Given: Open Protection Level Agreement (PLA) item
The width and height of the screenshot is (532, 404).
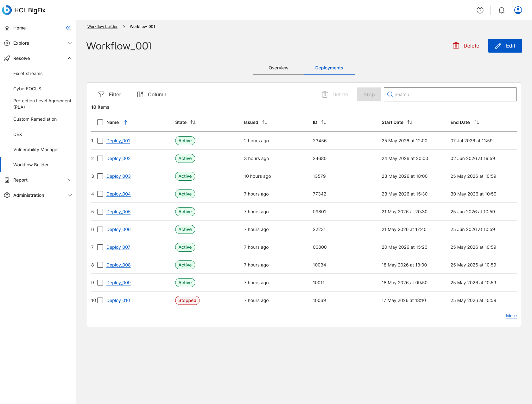Looking at the screenshot, I should point(42,104).
